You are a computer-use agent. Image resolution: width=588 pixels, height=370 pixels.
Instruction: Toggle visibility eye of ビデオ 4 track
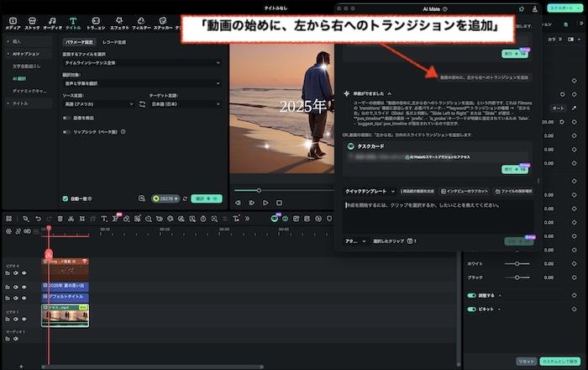click(24, 272)
